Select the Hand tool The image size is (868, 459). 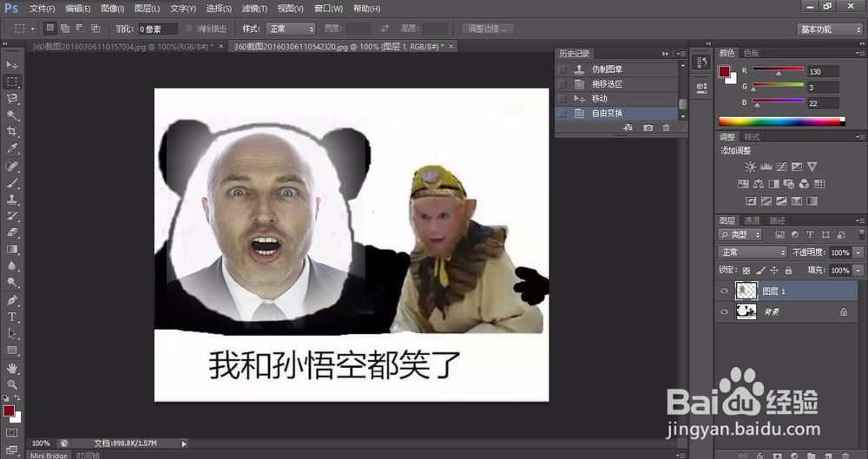[x=11, y=368]
